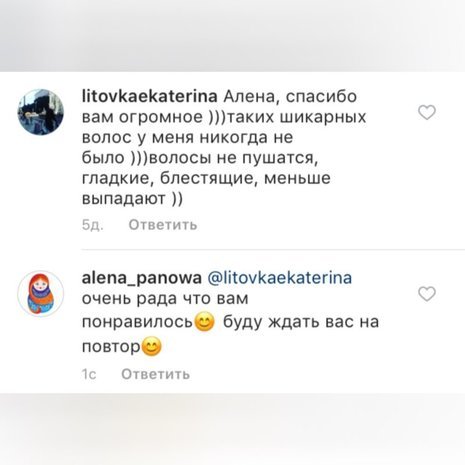The height and width of the screenshot is (465, 465).
Task: Tap Ответить under the first comment
Action: click(x=163, y=225)
